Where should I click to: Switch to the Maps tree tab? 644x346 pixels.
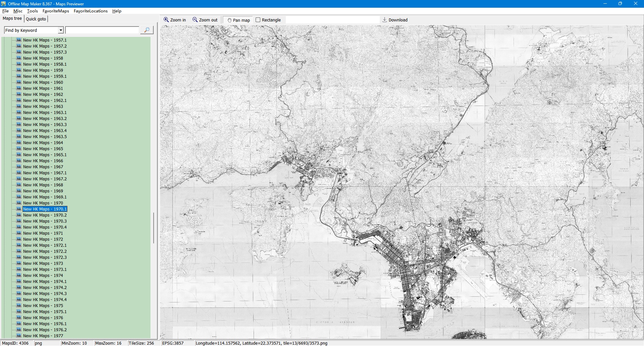tap(12, 18)
